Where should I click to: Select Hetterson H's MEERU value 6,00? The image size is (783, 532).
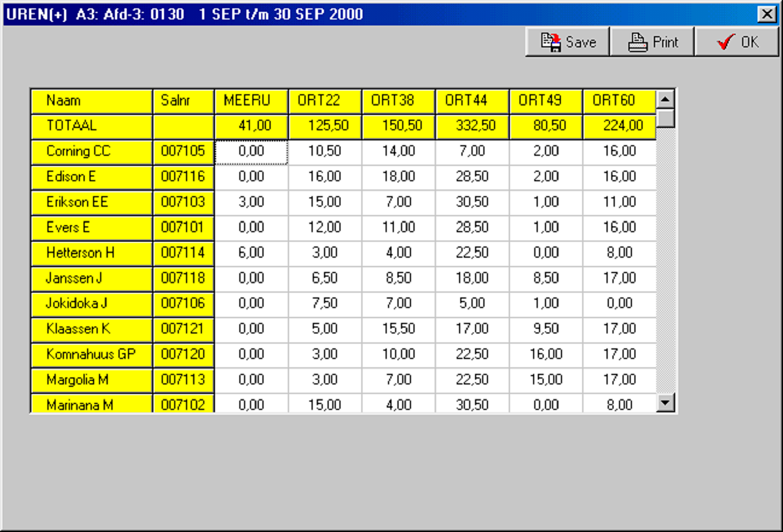pyautogui.click(x=251, y=254)
